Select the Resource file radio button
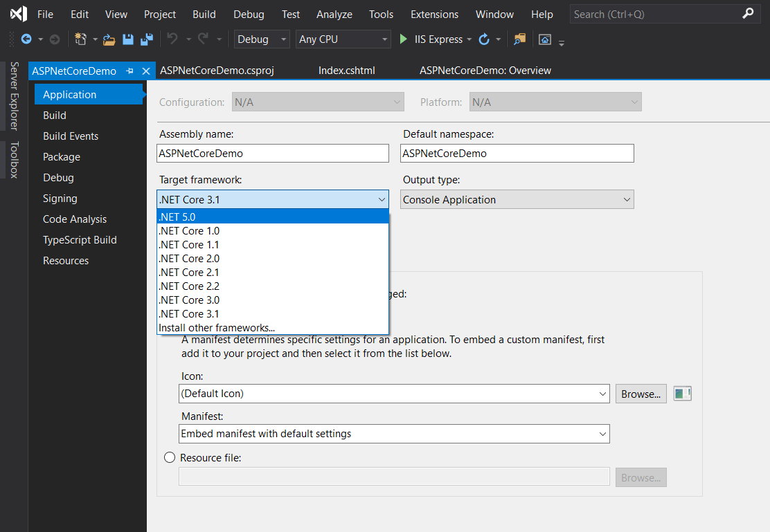770x532 pixels. (170, 457)
